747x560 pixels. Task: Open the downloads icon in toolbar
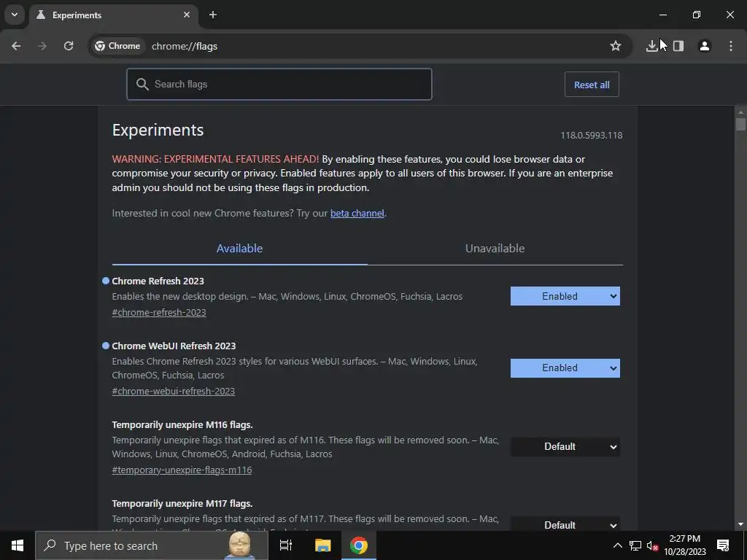651,46
